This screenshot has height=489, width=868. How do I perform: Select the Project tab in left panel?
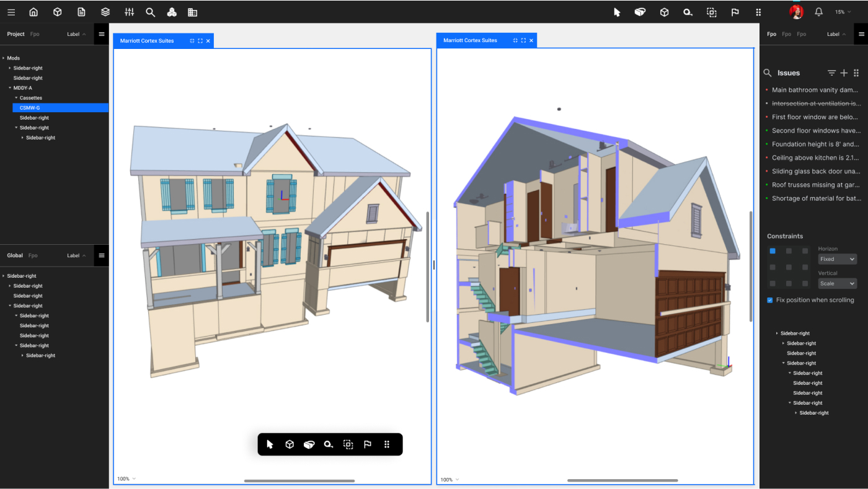point(15,34)
